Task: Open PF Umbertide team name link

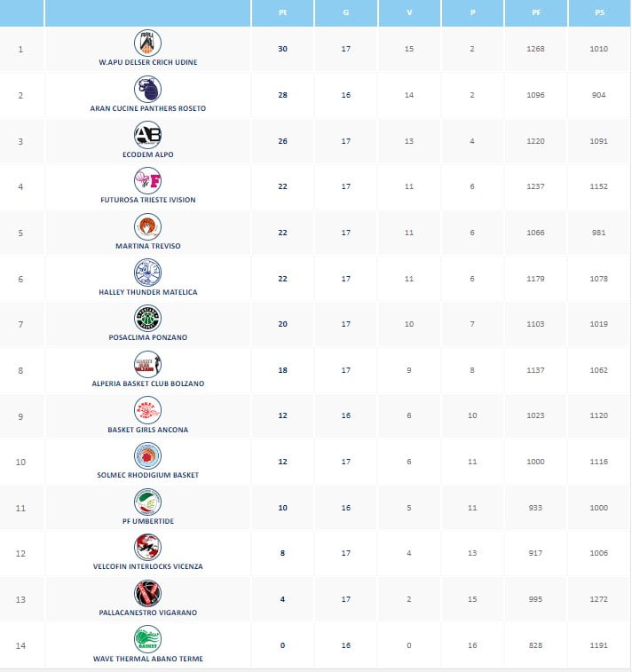Action: tap(148, 521)
